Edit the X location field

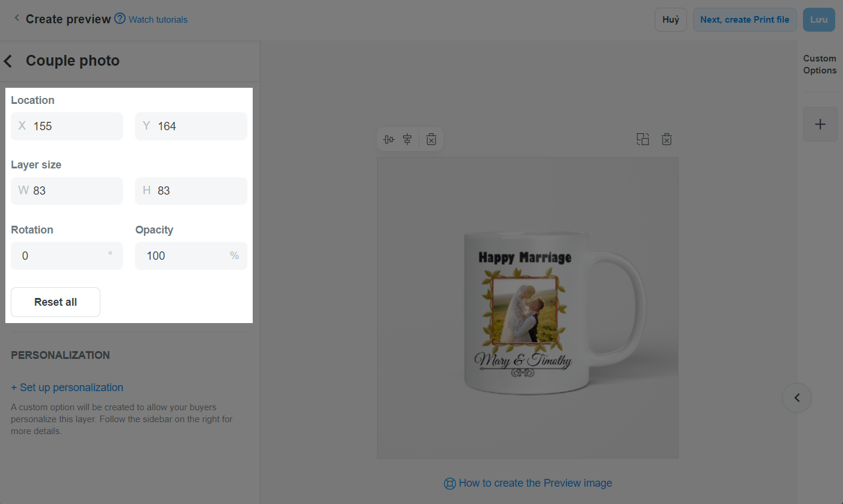pyautogui.click(x=67, y=126)
